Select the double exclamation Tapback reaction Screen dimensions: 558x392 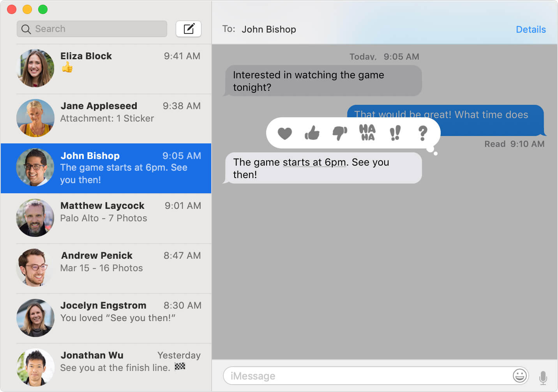[395, 133]
